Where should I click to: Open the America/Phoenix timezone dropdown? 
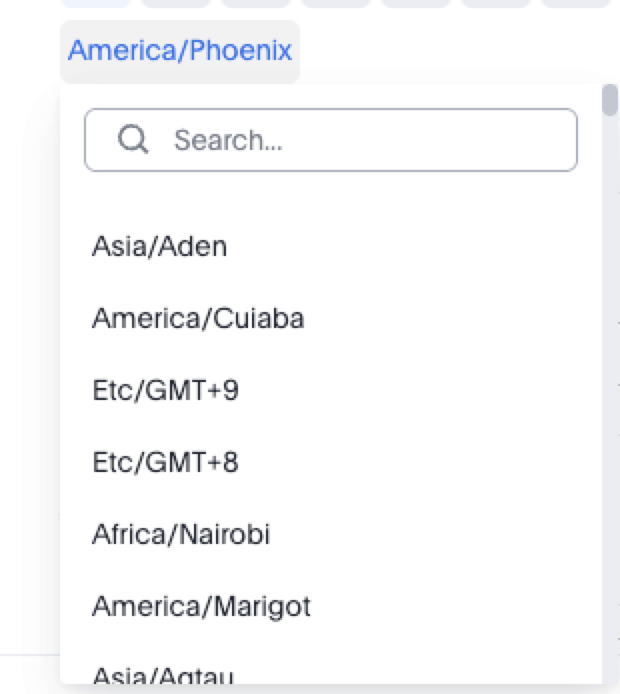pyautogui.click(x=180, y=51)
